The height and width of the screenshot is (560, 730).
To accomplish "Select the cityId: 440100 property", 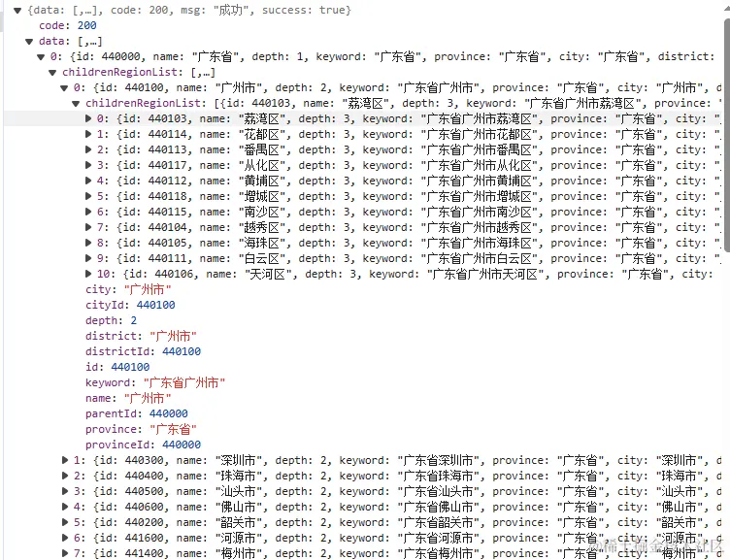I will (130, 306).
